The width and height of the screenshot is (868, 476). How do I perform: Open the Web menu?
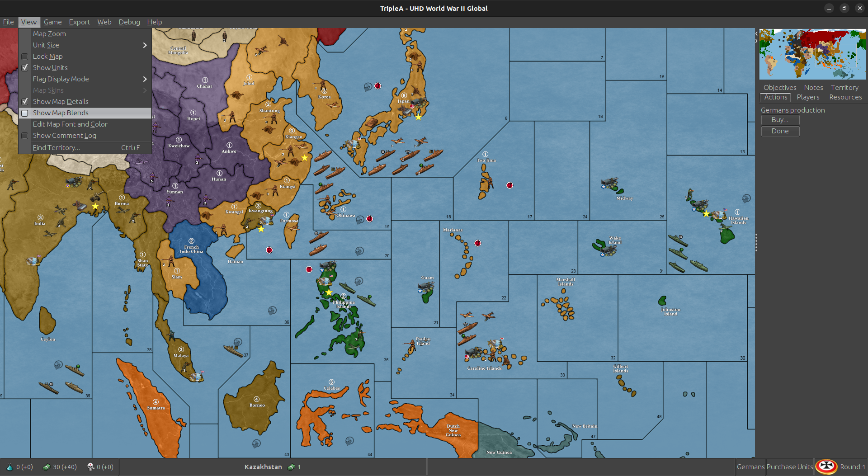[x=104, y=22]
